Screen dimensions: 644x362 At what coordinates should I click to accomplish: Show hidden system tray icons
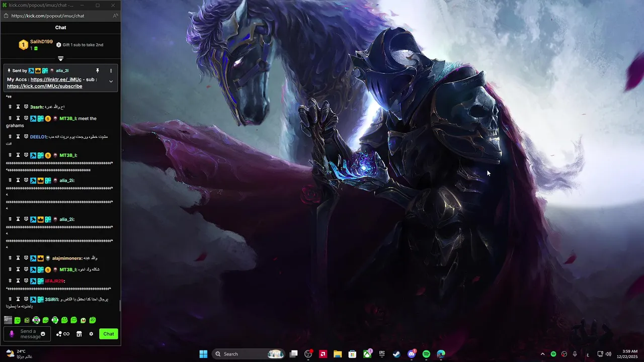pyautogui.click(x=542, y=354)
